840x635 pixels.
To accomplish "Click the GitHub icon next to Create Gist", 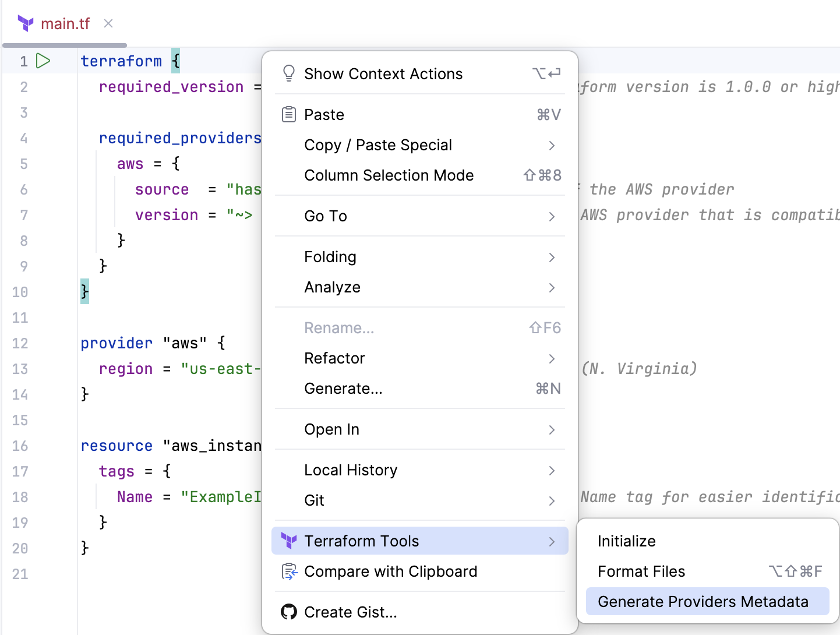I will 288,612.
